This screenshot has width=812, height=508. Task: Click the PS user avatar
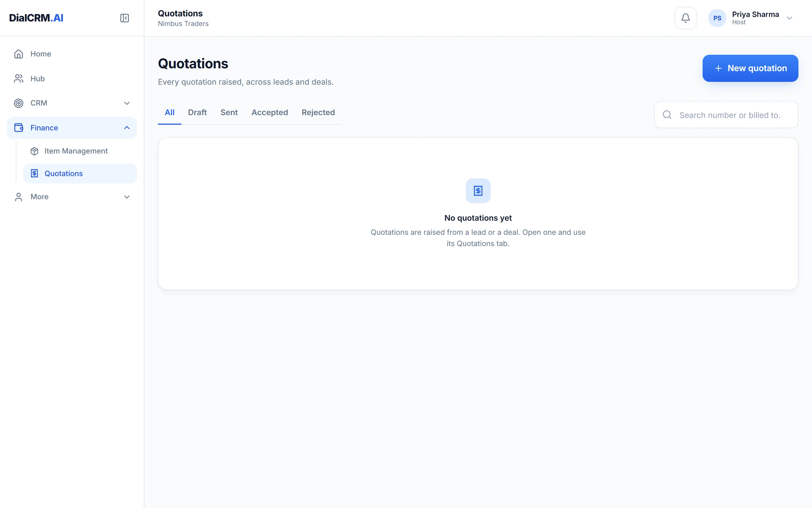(717, 18)
